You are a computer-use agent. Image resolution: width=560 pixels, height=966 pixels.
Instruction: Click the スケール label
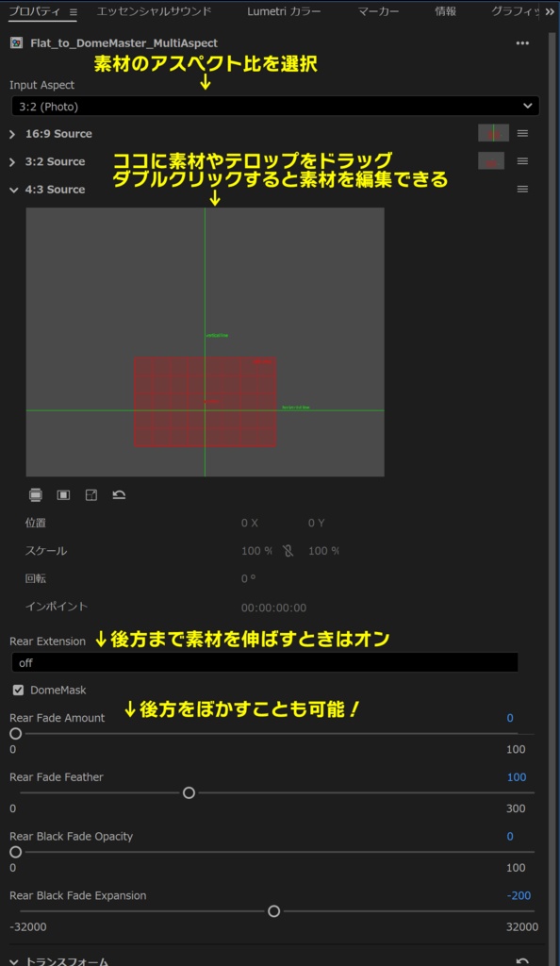point(46,551)
